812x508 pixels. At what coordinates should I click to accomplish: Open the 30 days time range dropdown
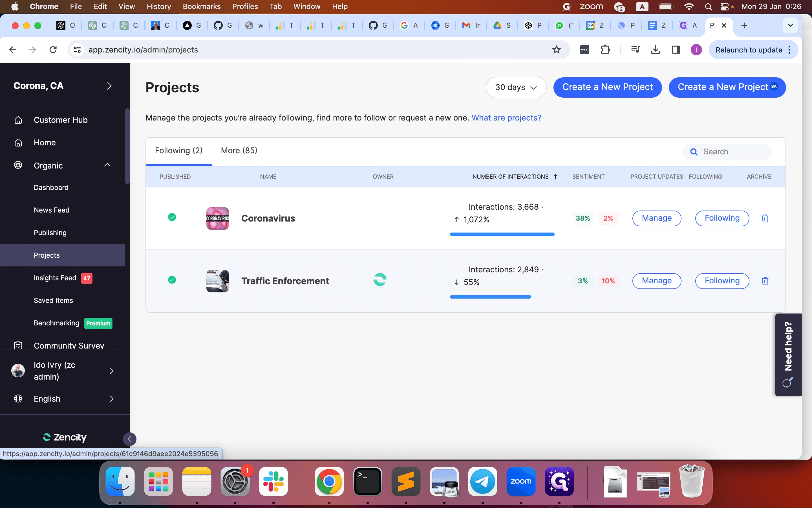[516, 87]
